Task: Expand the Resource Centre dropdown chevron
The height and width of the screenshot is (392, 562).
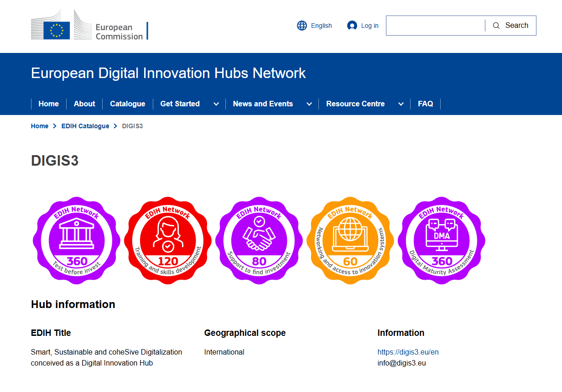Action: click(x=401, y=104)
